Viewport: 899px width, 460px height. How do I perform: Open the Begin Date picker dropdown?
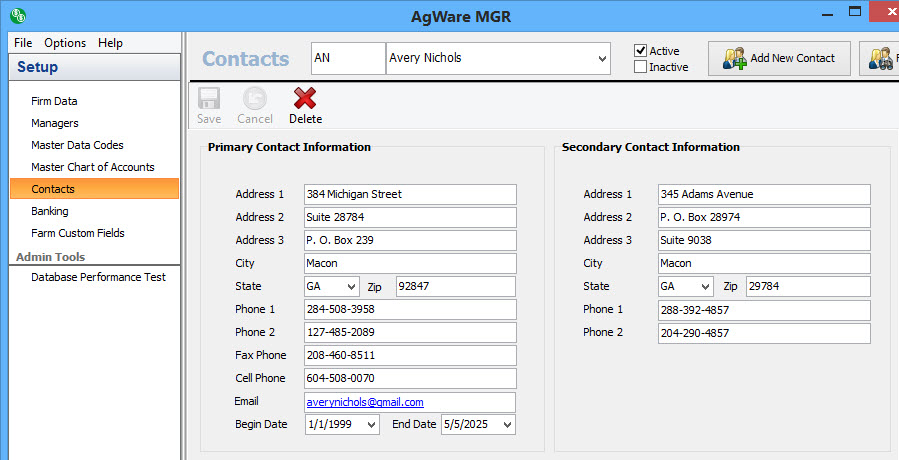point(372,425)
